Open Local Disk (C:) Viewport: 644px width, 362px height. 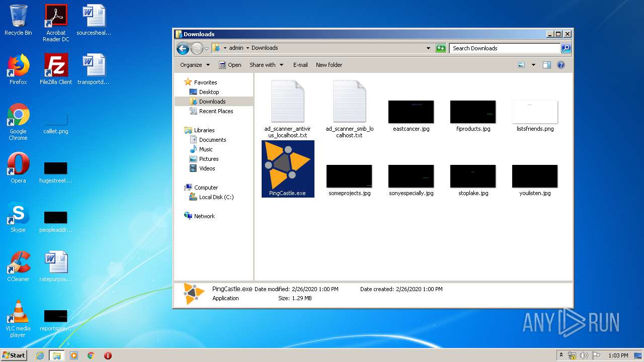click(216, 197)
